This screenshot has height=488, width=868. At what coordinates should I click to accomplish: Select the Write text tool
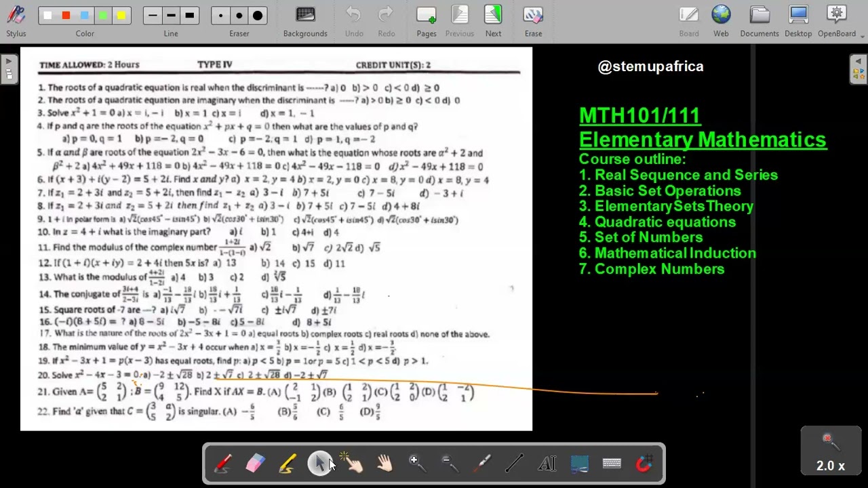click(x=547, y=464)
